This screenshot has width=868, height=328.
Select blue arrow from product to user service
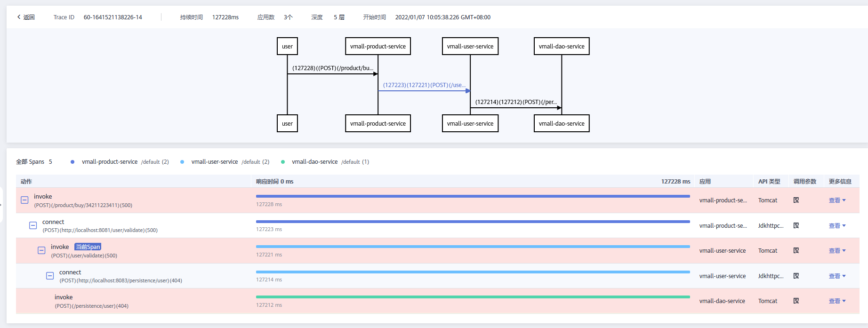(x=424, y=91)
